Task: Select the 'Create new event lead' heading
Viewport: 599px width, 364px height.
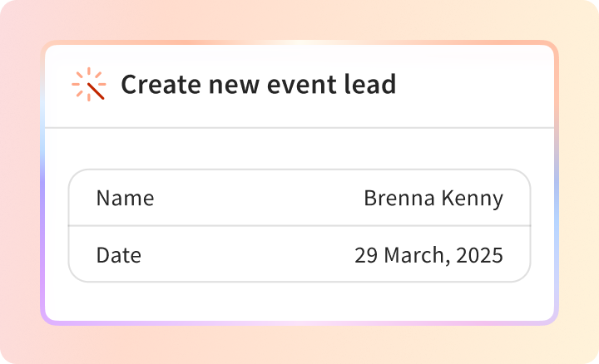Action: pos(259,84)
